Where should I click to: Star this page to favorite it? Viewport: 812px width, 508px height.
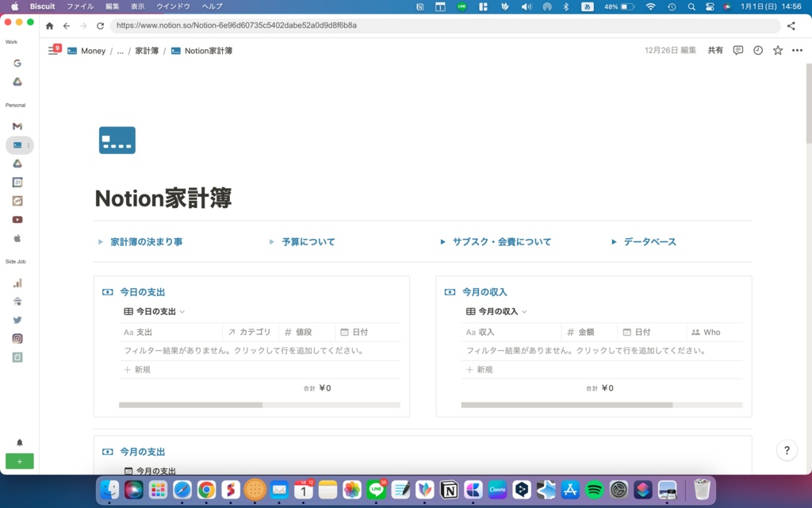tap(777, 50)
